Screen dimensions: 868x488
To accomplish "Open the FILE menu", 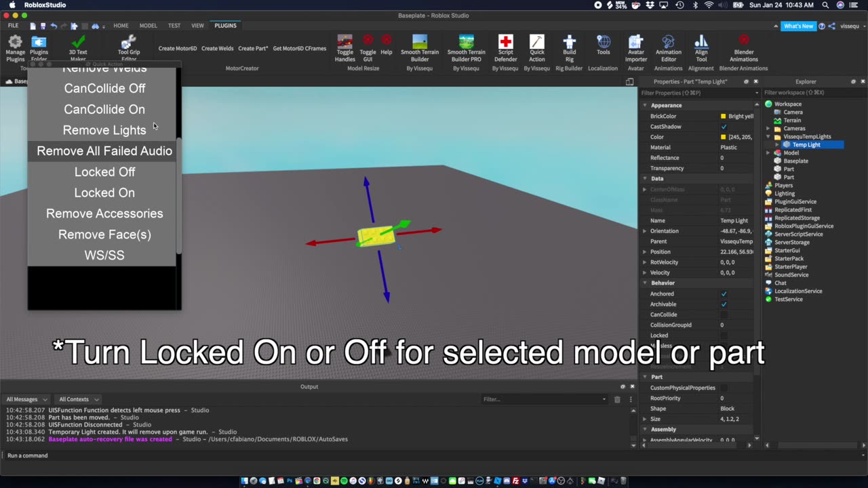I will [x=13, y=26].
